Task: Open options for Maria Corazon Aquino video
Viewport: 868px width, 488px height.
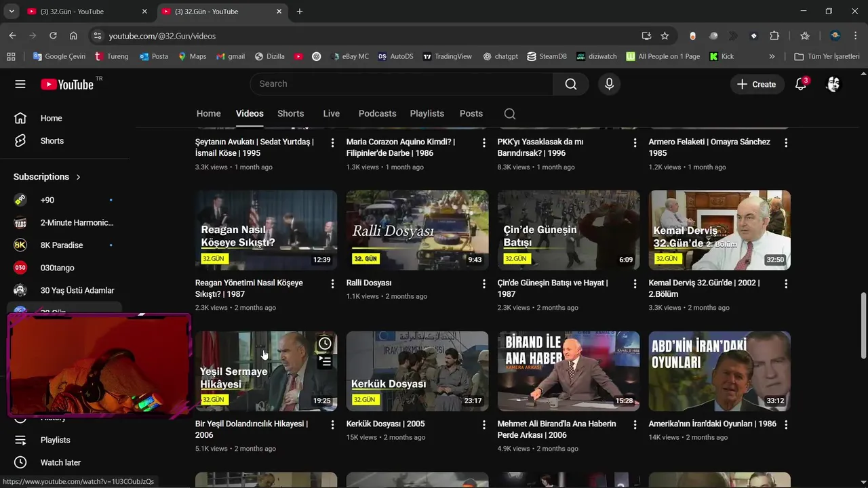Action: point(484,143)
